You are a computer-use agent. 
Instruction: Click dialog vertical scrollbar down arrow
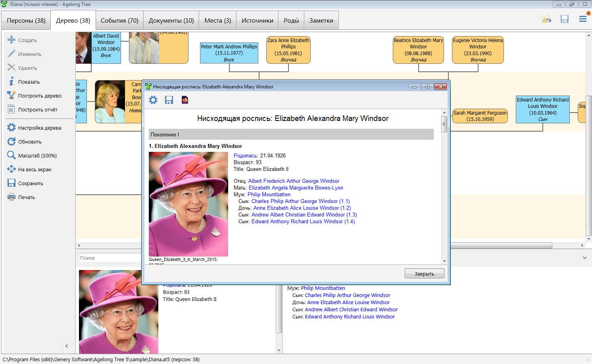click(444, 261)
